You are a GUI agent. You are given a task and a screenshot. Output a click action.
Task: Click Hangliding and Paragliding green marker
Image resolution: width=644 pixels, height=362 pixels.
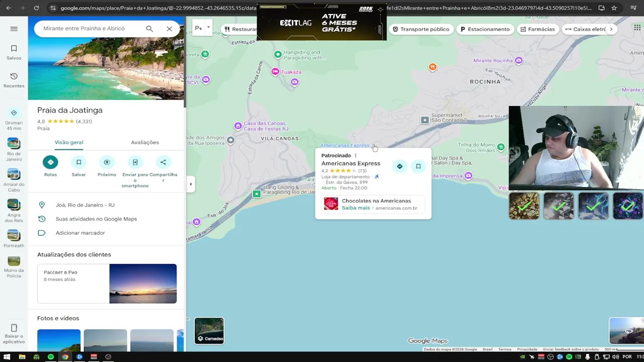tap(278, 54)
